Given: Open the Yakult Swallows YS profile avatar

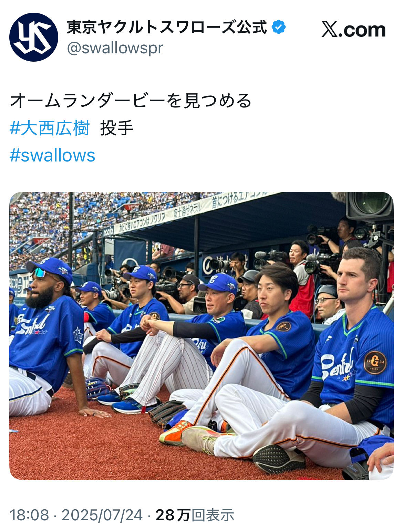Looking at the screenshot, I should tap(34, 37).
